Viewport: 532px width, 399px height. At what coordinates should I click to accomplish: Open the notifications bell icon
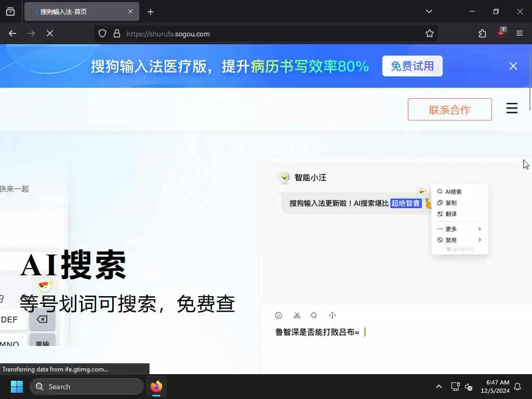[518, 387]
